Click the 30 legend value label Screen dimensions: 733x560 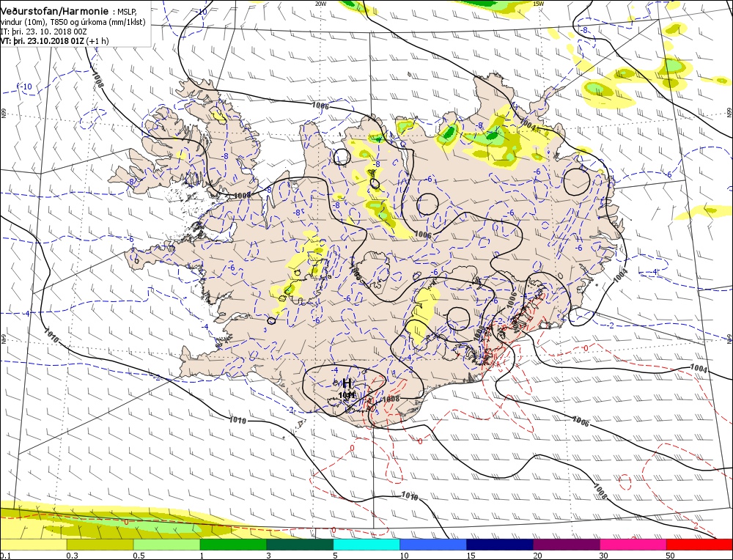coord(604,556)
